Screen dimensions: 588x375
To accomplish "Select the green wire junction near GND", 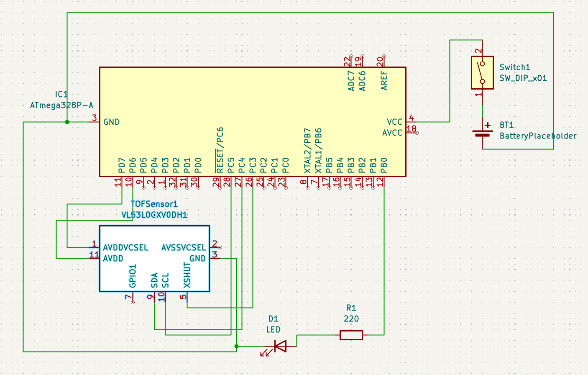I will [66, 122].
